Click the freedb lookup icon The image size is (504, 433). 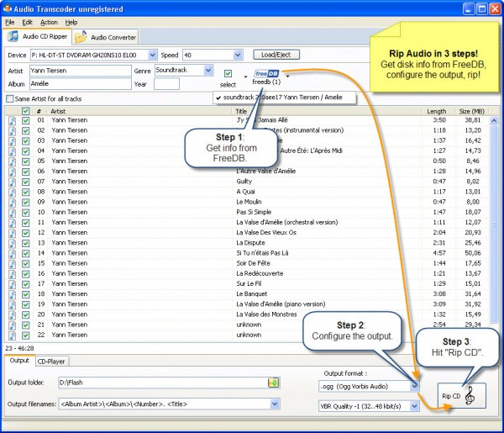click(266, 74)
